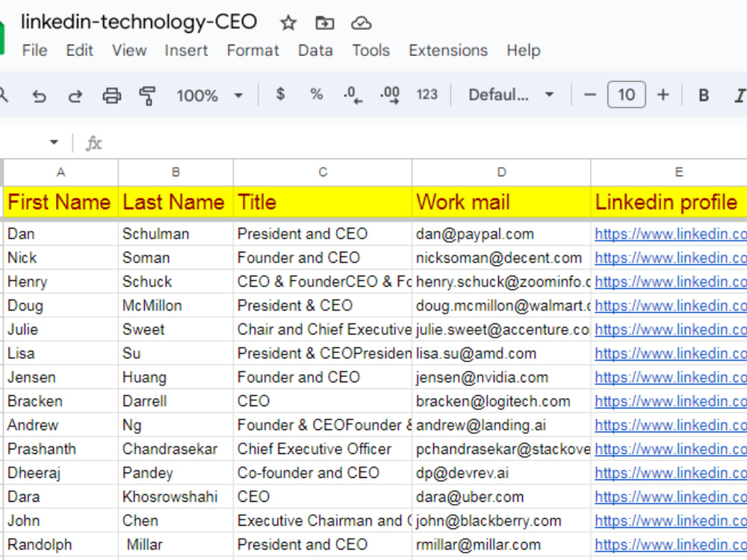
Task: Select the 'Linkedin profile' header cell
Action: pyautogui.click(x=669, y=202)
